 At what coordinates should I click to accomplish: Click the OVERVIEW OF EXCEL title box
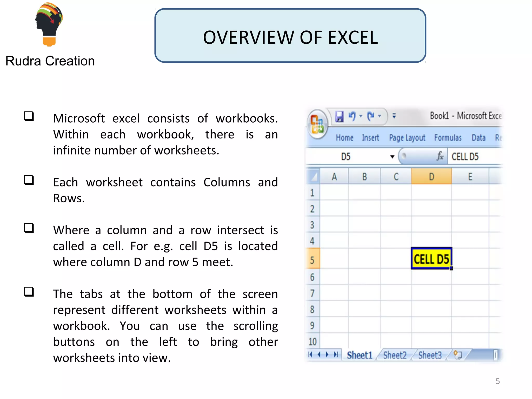pos(290,36)
